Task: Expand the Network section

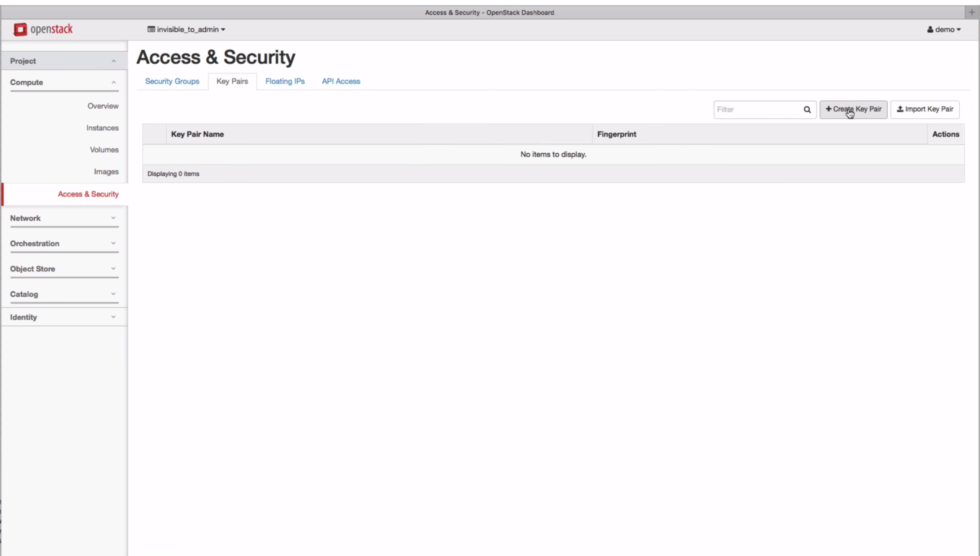Action: click(x=64, y=218)
